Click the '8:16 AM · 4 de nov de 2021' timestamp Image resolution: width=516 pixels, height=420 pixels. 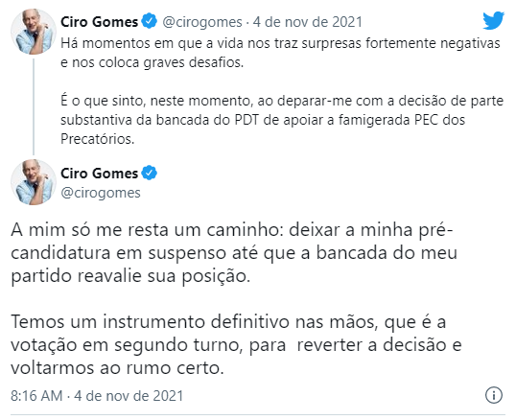(x=97, y=396)
